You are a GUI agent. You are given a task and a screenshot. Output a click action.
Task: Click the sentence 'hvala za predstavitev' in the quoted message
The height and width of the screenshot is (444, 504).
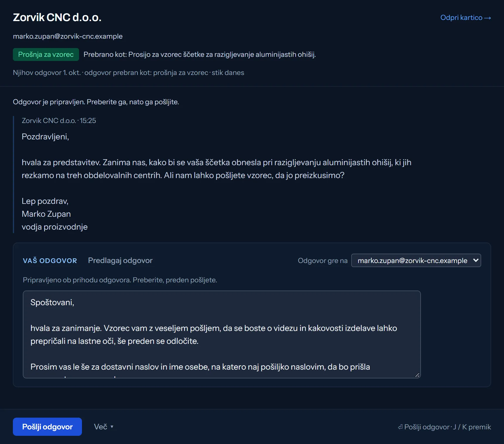(61, 163)
